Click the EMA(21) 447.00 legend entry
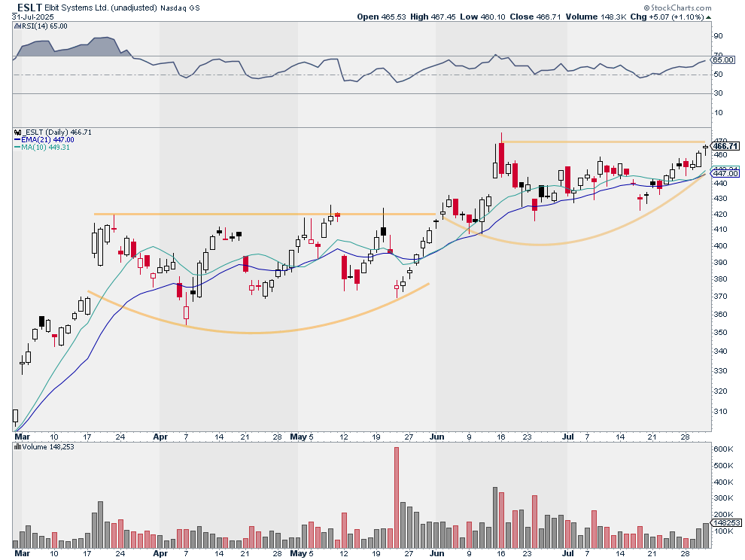This screenshot has height=560, width=745. (47, 140)
